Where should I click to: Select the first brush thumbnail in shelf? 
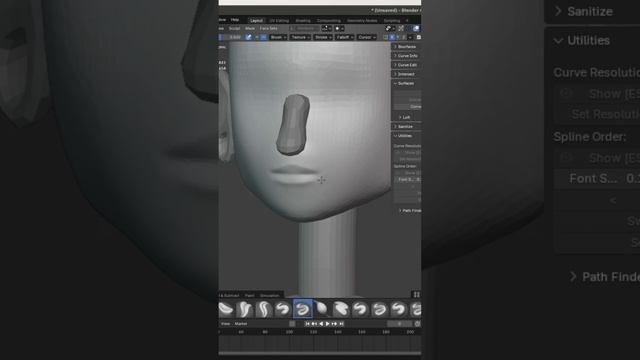coord(226,309)
